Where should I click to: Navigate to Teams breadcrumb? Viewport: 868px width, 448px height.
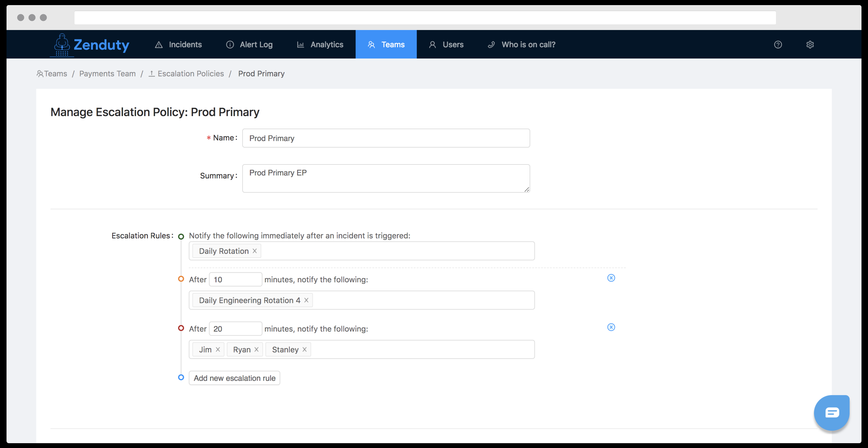(x=52, y=73)
